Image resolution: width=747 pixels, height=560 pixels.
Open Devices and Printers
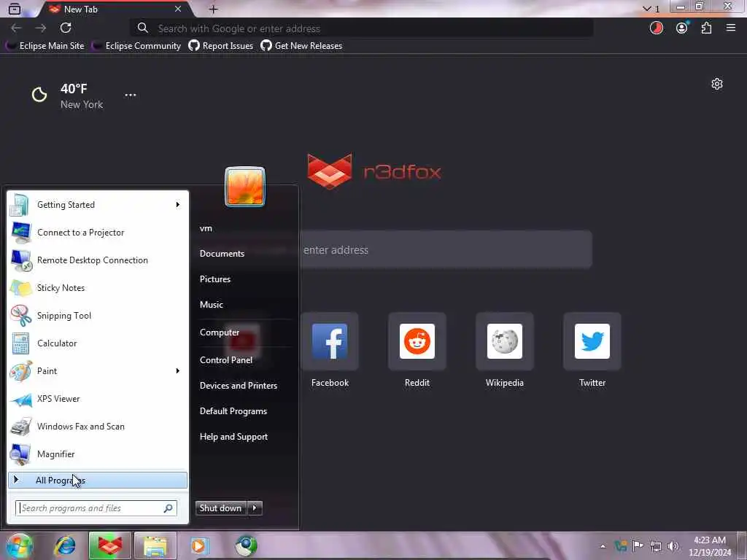click(x=239, y=386)
